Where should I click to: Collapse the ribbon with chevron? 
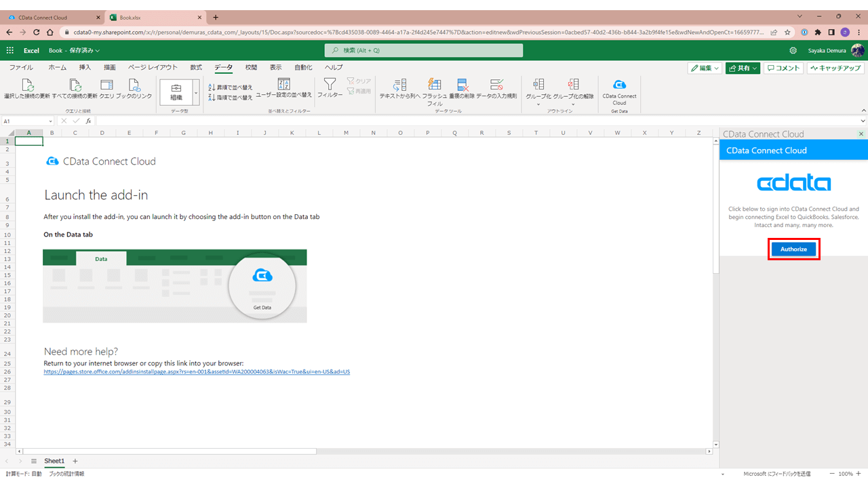tap(863, 110)
